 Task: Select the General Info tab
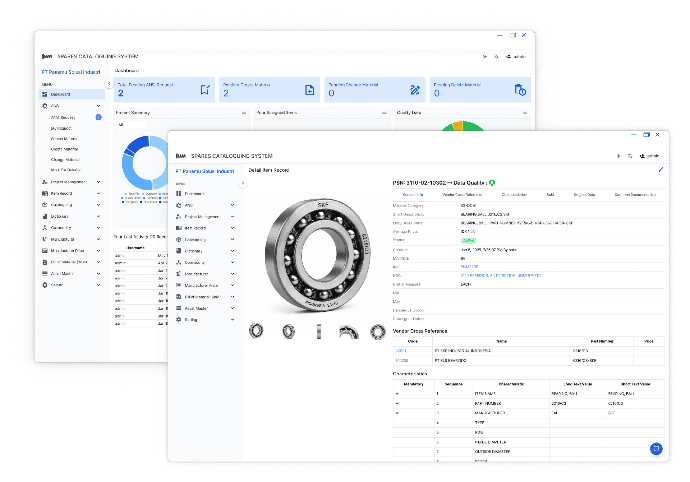tap(413, 194)
